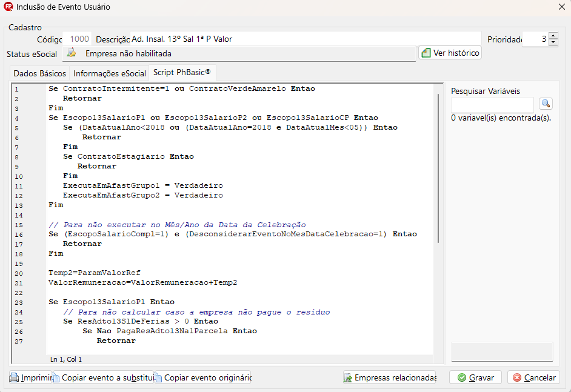This screenshot has height=392, width=571.
Task: Click the eSocial status icon beside Empresa não habilitada
Action: [x=72, y=53]
